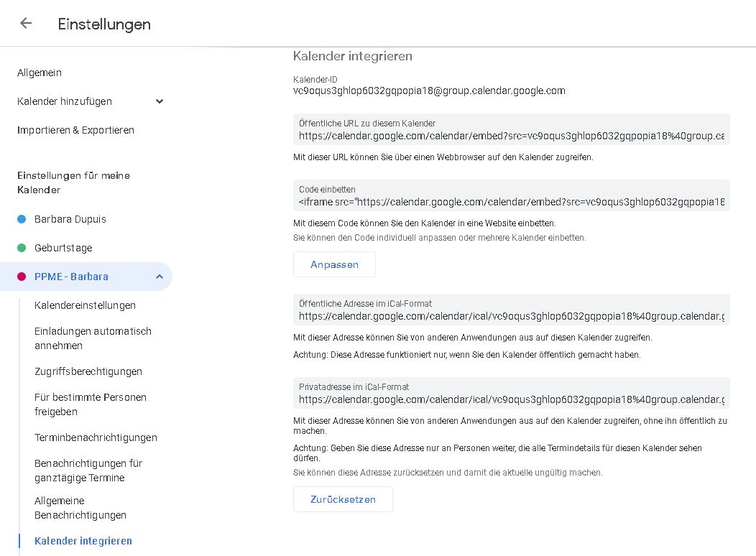The width and height of the screenshot is (756, 556).
Task: Open Für bestimmte Personen freigeben
Action: pyautogui.click(x=91, y=404)
